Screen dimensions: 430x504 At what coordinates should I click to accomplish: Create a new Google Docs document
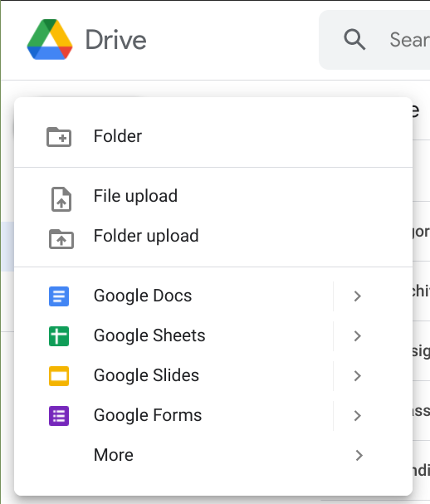click(173, 296)
